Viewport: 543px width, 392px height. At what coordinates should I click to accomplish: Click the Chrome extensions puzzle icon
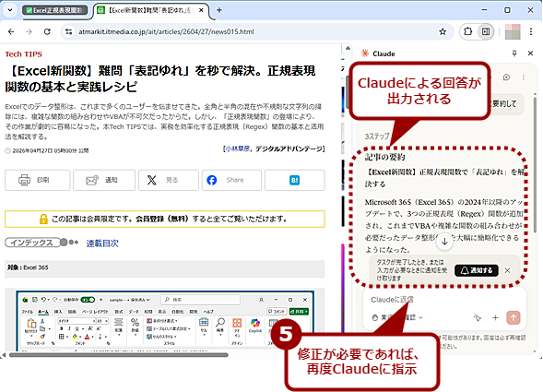[467, 31]
